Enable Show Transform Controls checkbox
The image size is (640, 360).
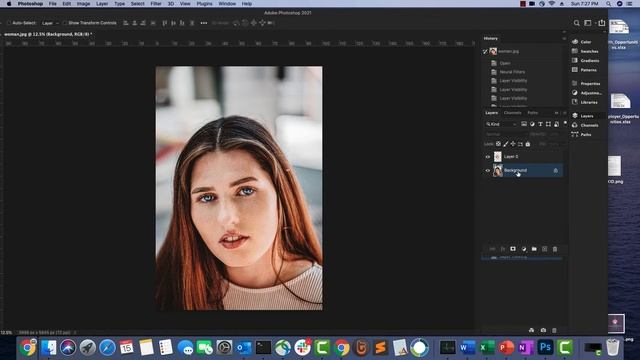point(64,23)
